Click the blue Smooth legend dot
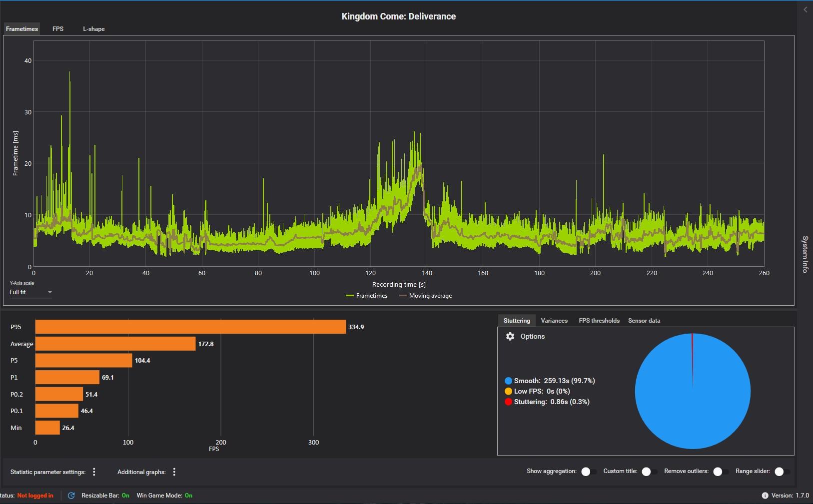This screenshot has height=504, width=813. [x=508, y=381]
